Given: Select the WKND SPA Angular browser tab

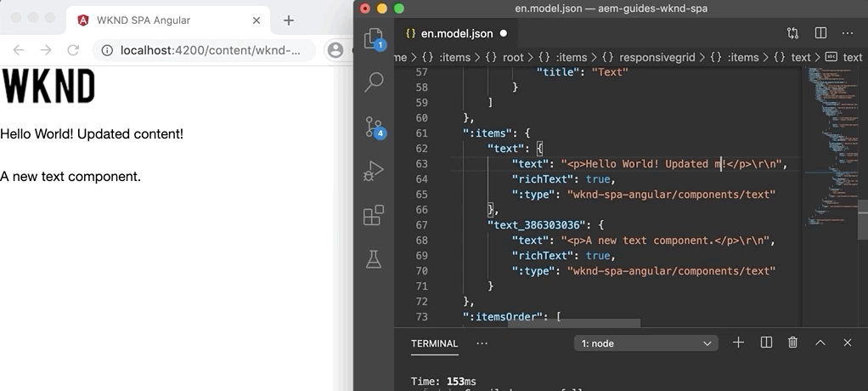Looking at the screenshot, I should click(x=169, y=20).
